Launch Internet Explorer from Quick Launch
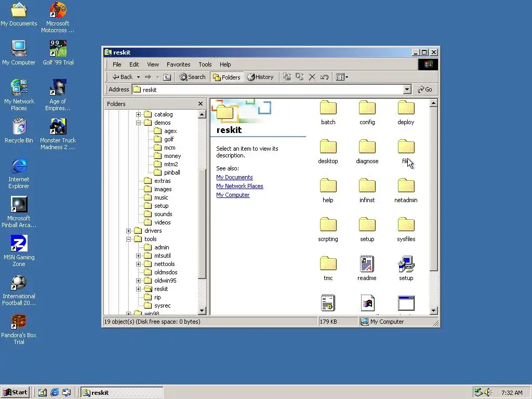The image size is (532, 399). pos(54,393)
